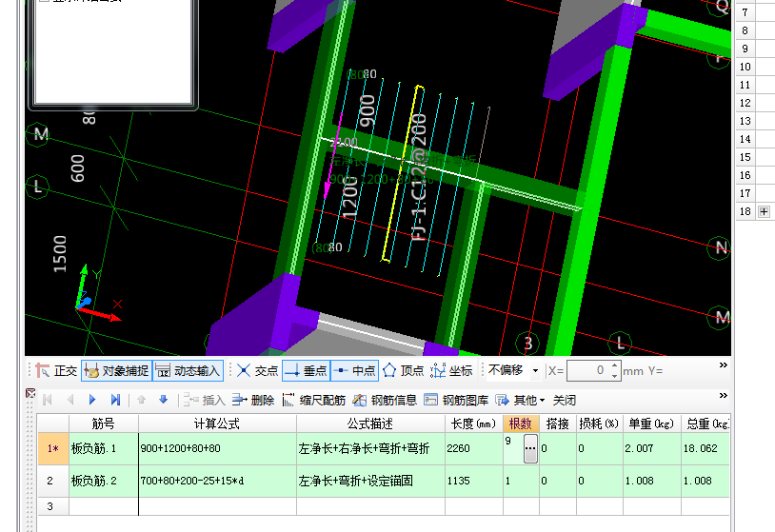Click 插入 insert row

click(x=205, y=400)
